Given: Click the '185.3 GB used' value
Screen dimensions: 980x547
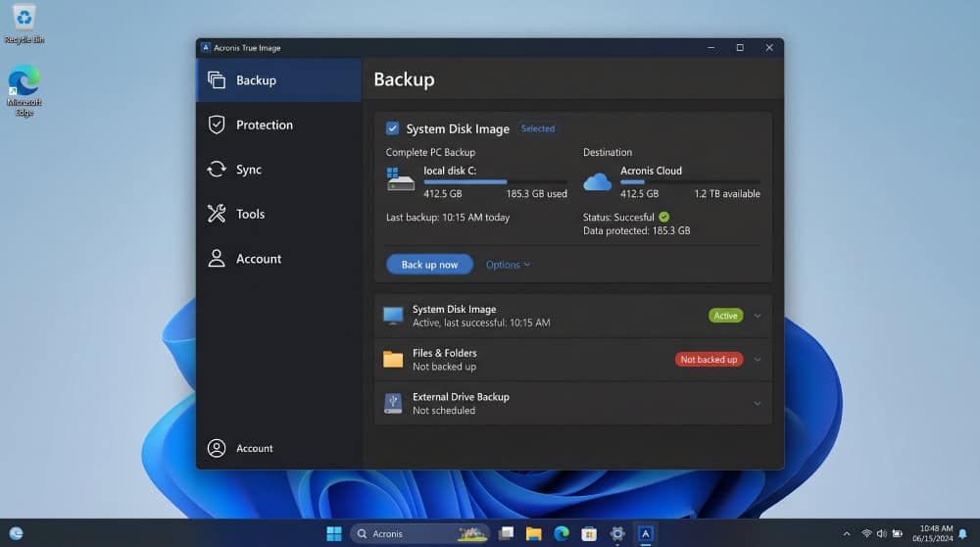Looking at the screenshot, I should pyautogui.click(x=536, y=194).
